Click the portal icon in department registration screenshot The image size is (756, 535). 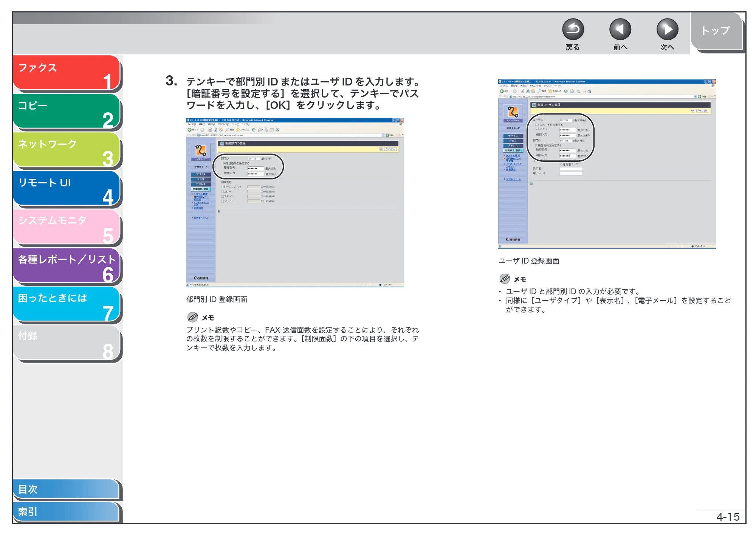201,151
